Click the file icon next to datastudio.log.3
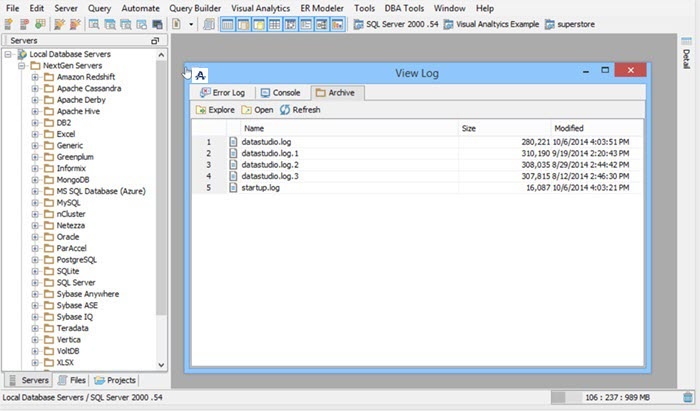Image resolution: width=700 pixels, height=411 pixels. tap(233, 176)
